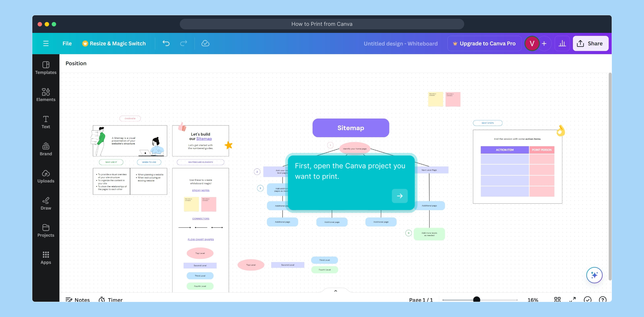Viewport: 644px width, 317px height.
Task: Open the Projects folder panel
Action: click(x=46, y=231)
